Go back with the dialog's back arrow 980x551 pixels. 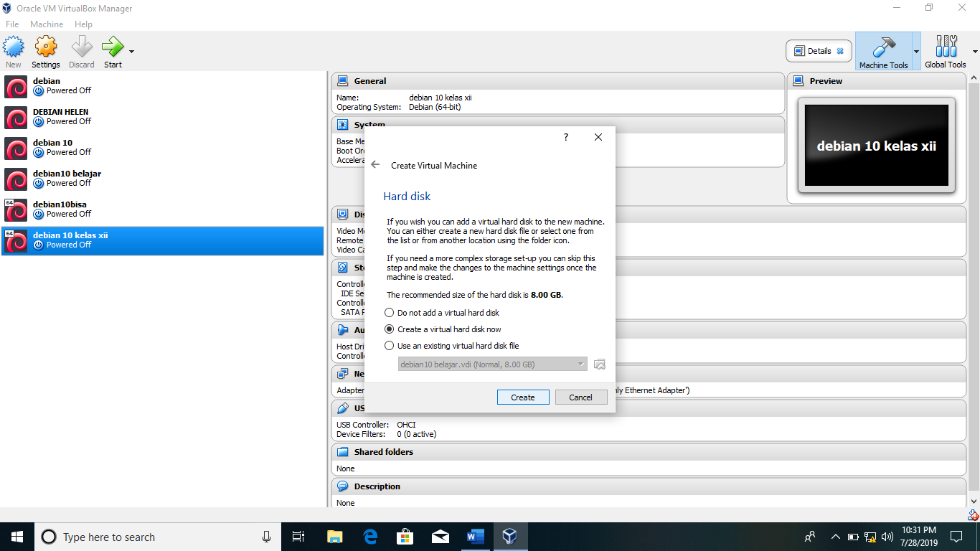(375, 165)
